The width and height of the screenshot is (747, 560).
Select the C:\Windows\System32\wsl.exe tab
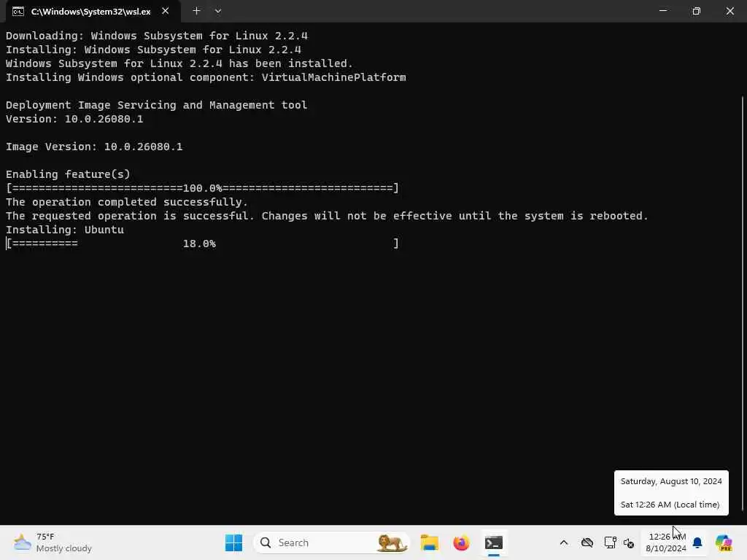[93, 12]
